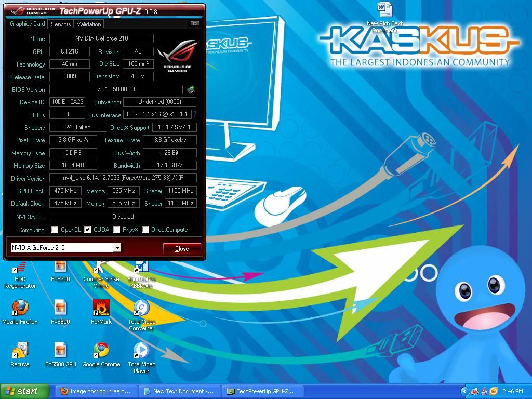Click the Die Size value 100 mm²

138,64
